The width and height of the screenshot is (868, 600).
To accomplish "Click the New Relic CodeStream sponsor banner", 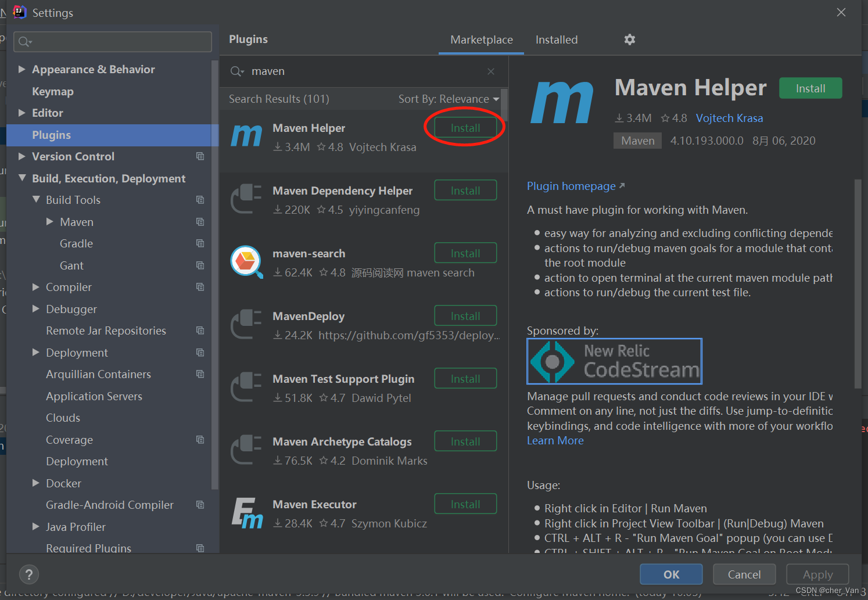I will [614, 361].
